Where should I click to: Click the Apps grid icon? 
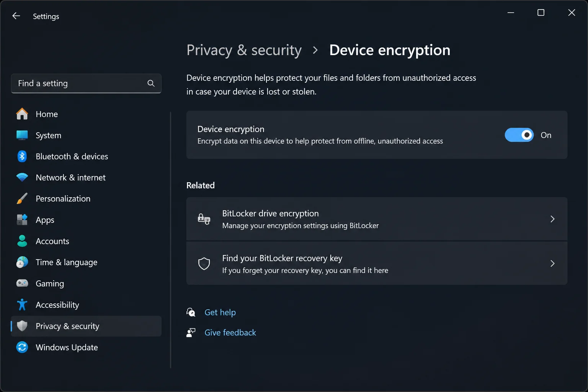22,220
